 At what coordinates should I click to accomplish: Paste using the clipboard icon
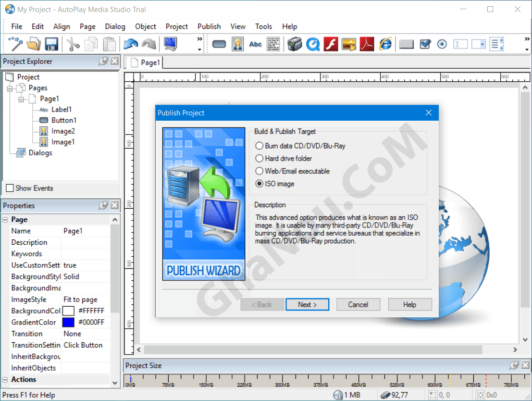[109, 44]
